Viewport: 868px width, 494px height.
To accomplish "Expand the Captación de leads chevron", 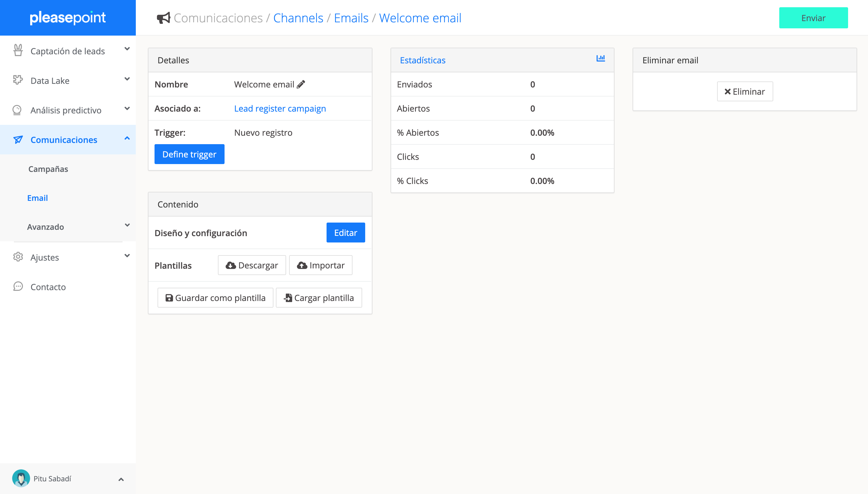I will [127, 49].
